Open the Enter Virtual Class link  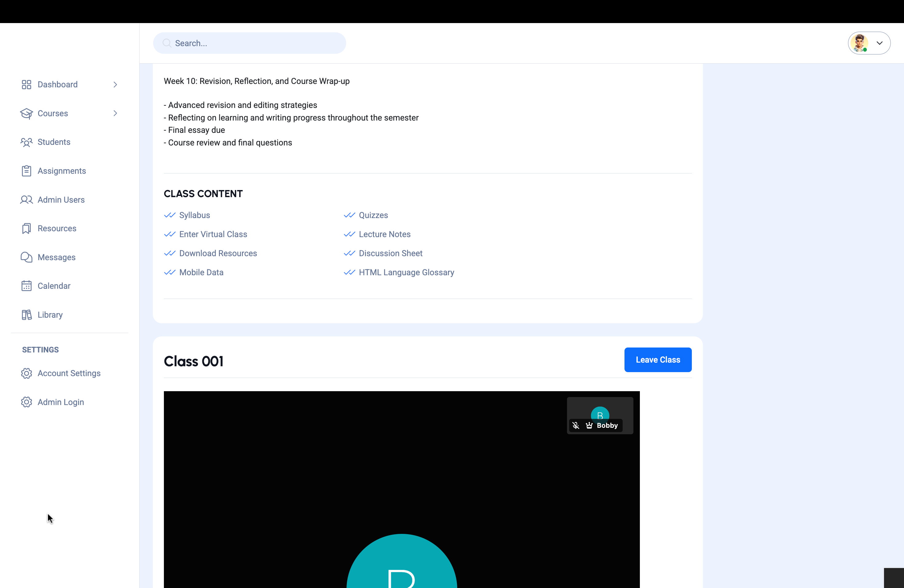pyautogui.click(x=213, y=234)
